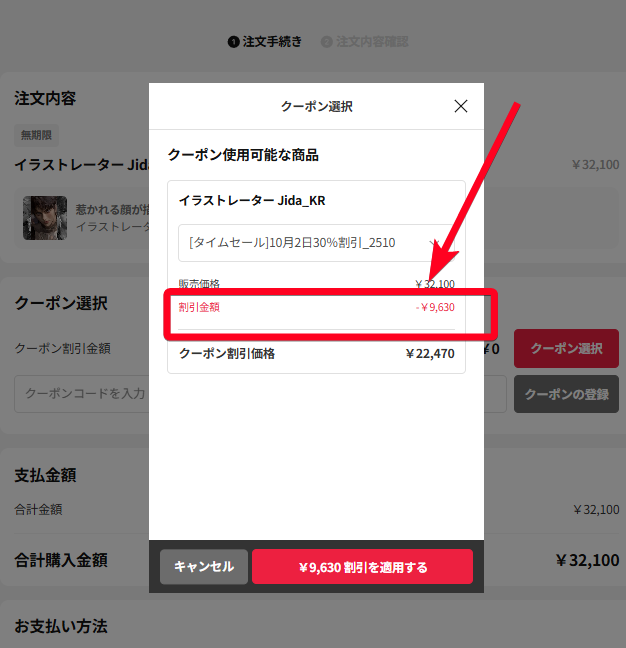
Task: Select the 注文手続き step indicator
Action: tap(265, 42)
